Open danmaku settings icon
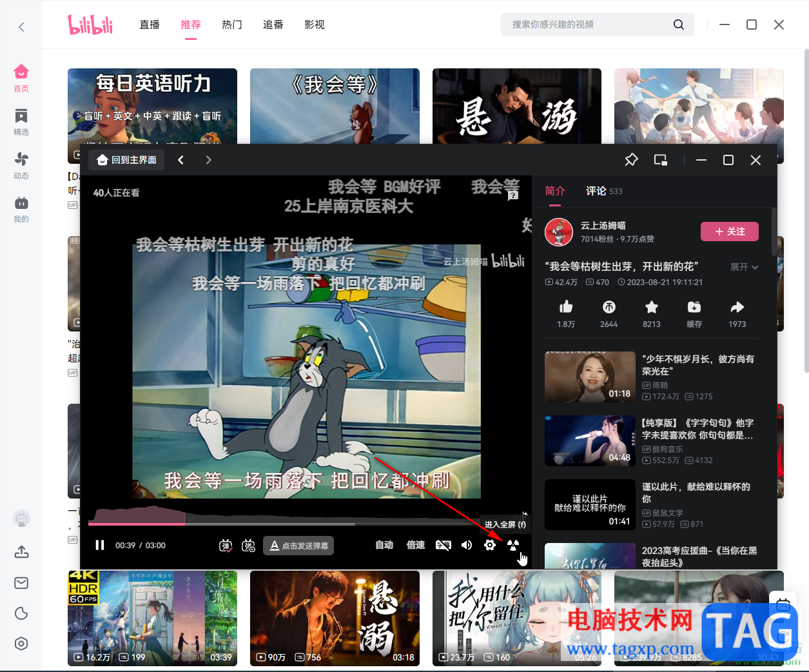Viewport: 809px width, 672px height. [x=248, y=546]
